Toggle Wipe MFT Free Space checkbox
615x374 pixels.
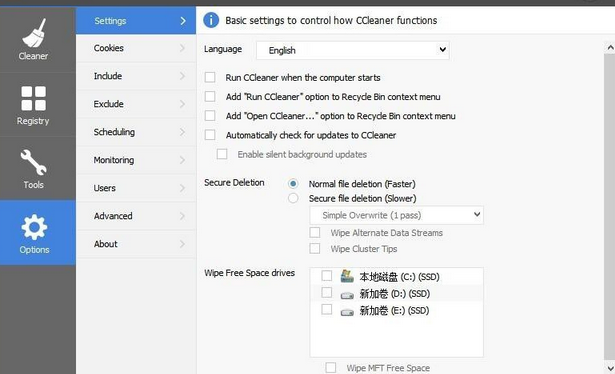(331, 368)
